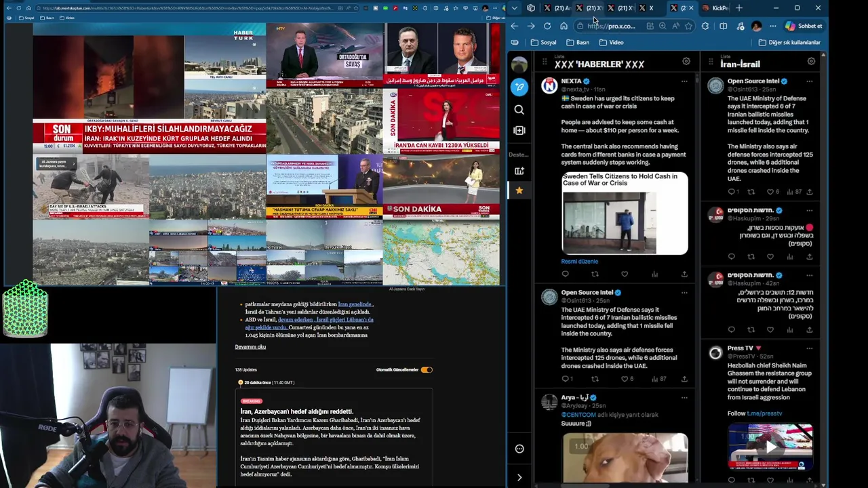This screenshot has width=868, height=488.
Task: Open browser settings and more ellipsis
Action: tap(772, 26)
